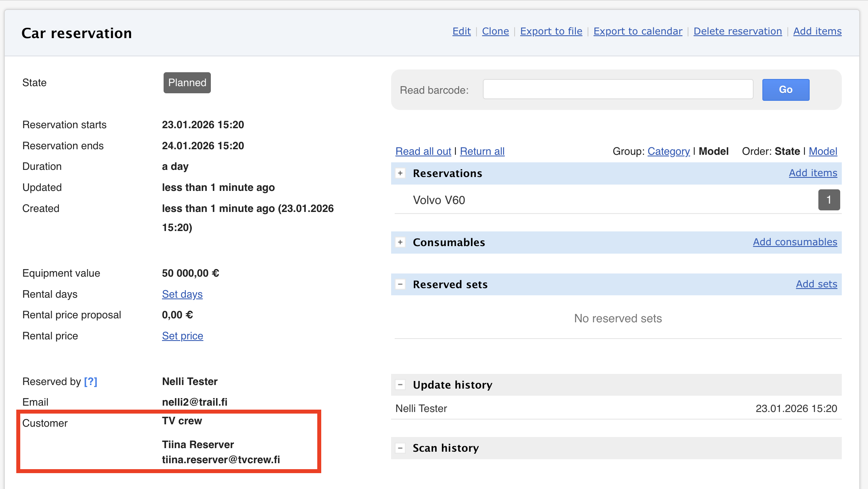Focus the Read barcode input field
Screen dimensions: 868x489
click(618, 90)
